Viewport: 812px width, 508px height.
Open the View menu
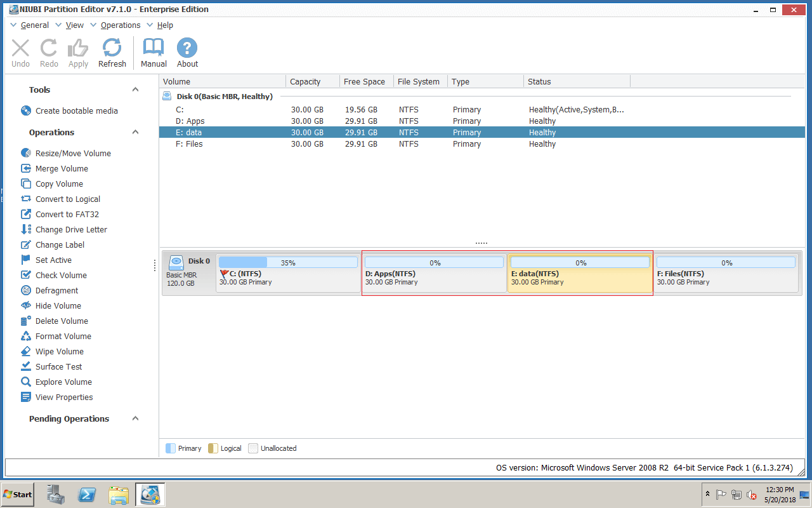coord(74,25)
